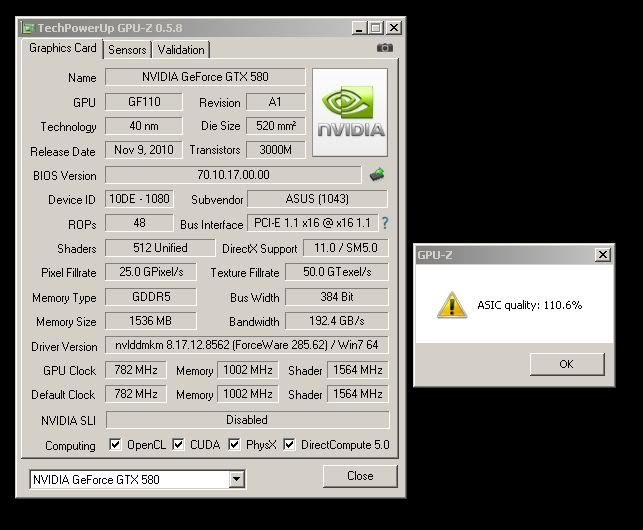Click the Default Clock field 782 MHz
Image resolution: width=643 pixels, height=530 pixels.
[x=136, y=394]
